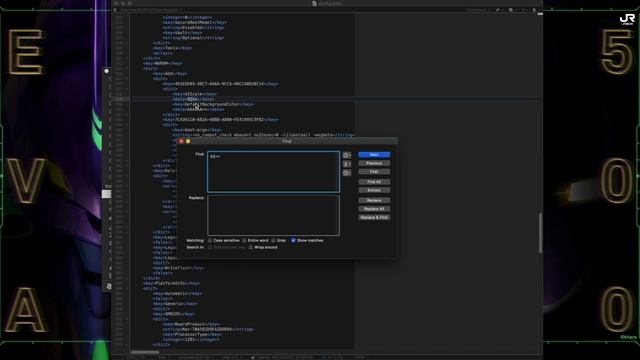Click the Generic key line
This screenshot has height=360, width=640.
pyautogui.click(x=175, y=304)
